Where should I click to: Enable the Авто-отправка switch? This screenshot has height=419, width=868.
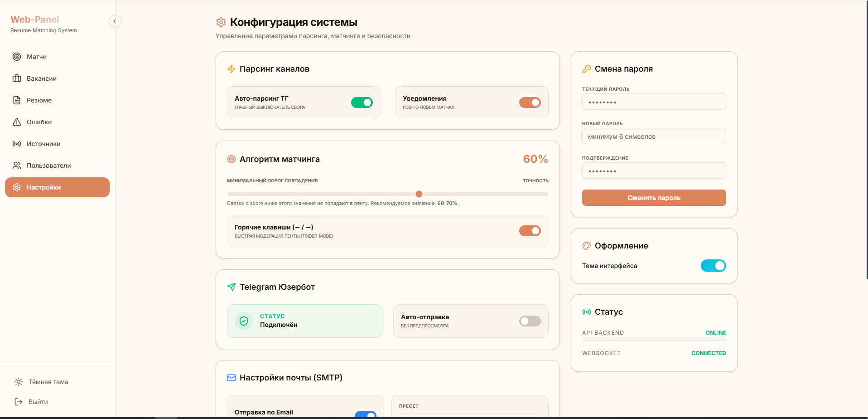[x=530, y=321]
